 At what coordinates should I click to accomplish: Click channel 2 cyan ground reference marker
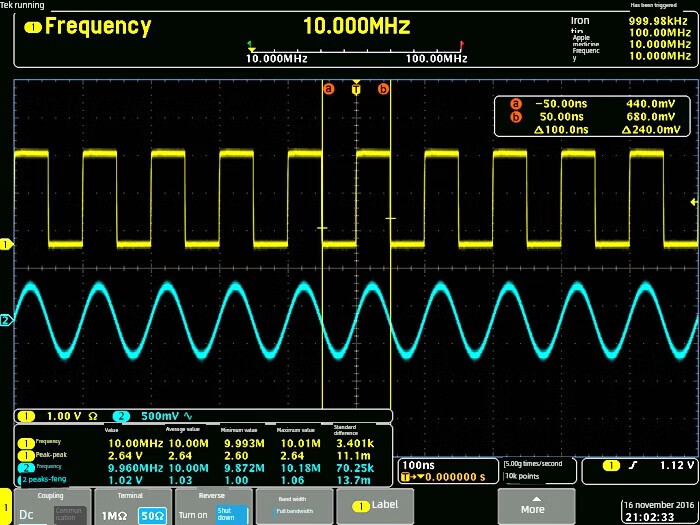[6, 320]
